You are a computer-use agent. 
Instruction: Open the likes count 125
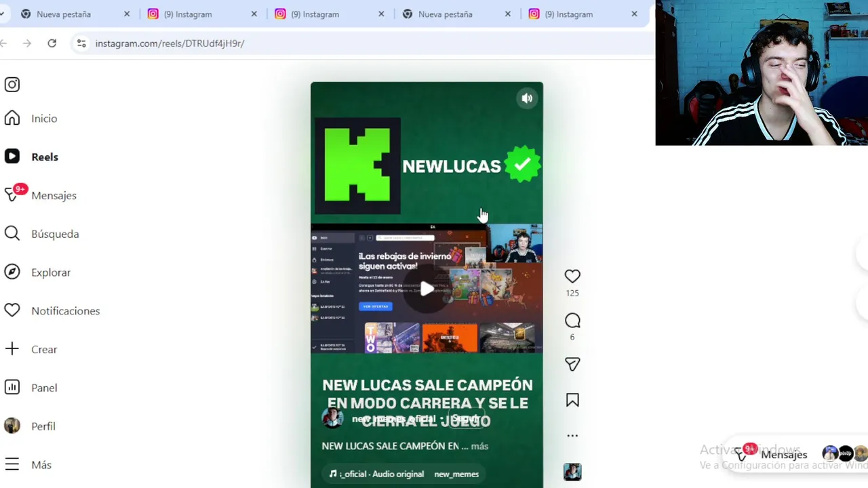coord(572,293)
